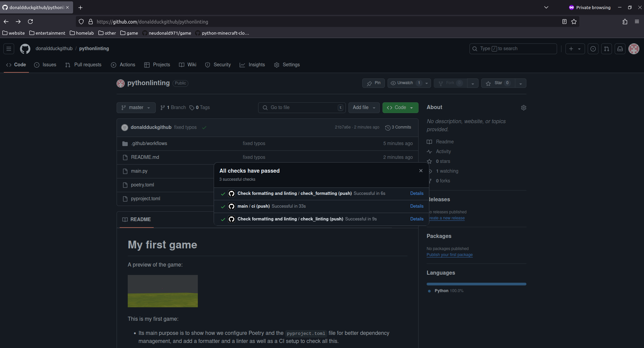644x348 pixels.
Task: Click the game preview image in README
Action: pos(163,291)
